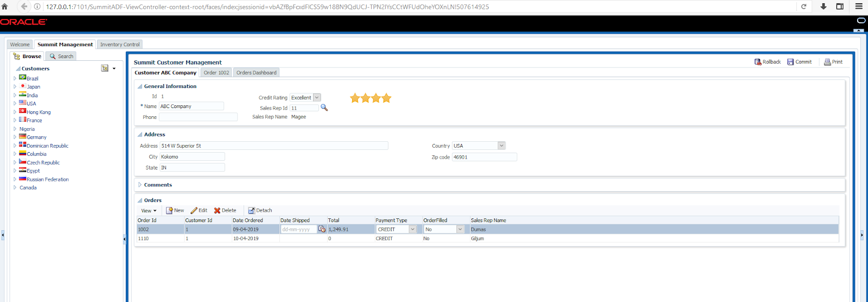Select Nigeria in customers tree

tap(27, 129)
